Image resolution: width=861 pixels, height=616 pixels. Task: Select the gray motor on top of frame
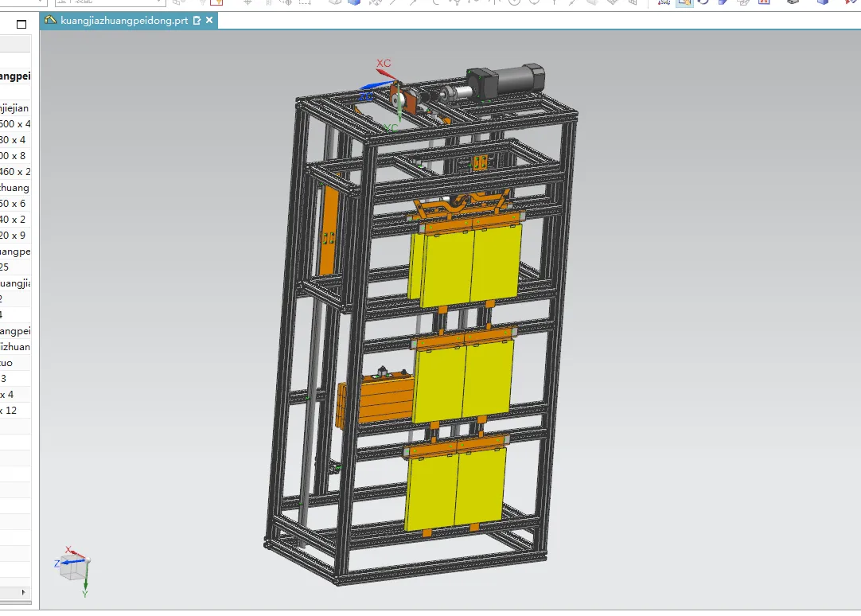[x=506, y=81]
